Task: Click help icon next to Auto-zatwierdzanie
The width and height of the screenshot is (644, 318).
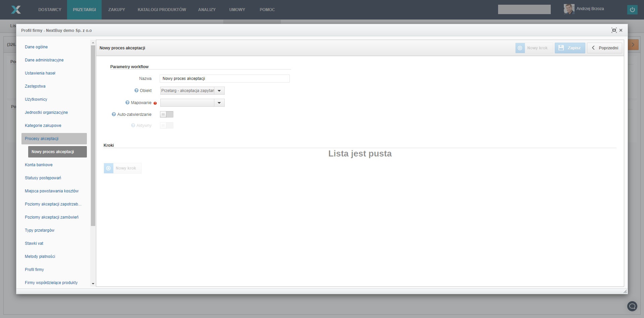Action: coord(114,115)
